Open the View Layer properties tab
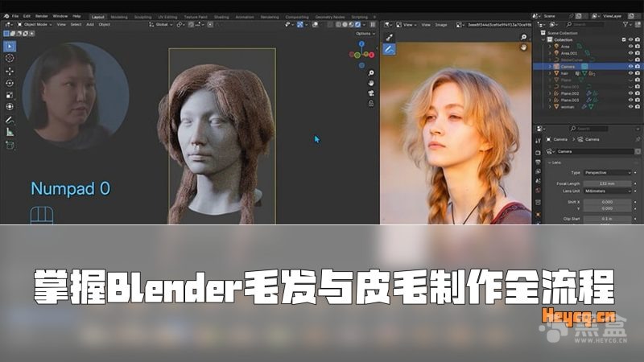 coord(538,171)
